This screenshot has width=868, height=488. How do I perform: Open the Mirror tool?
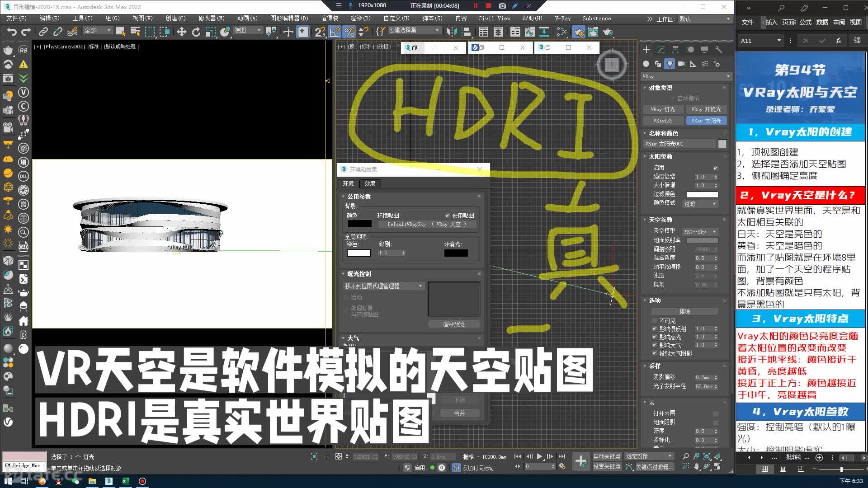(x=452, y=32)
